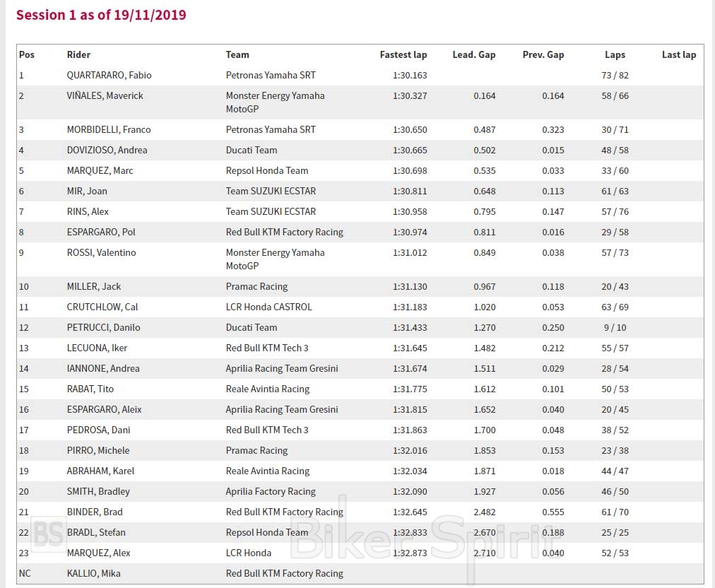The image size is (715, 588).
Task: Click Team SUZUKI ECSTAR in Mir's row
Action: point(271,191)
